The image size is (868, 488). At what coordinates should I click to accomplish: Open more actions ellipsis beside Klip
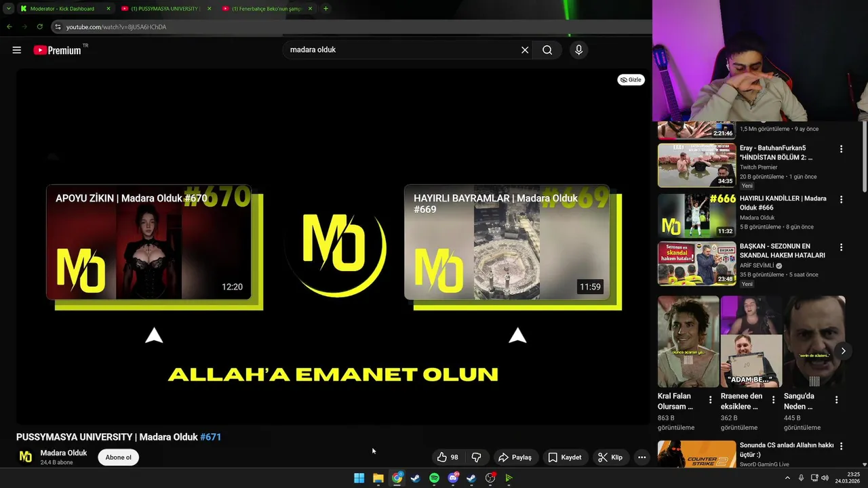point(642,457)
